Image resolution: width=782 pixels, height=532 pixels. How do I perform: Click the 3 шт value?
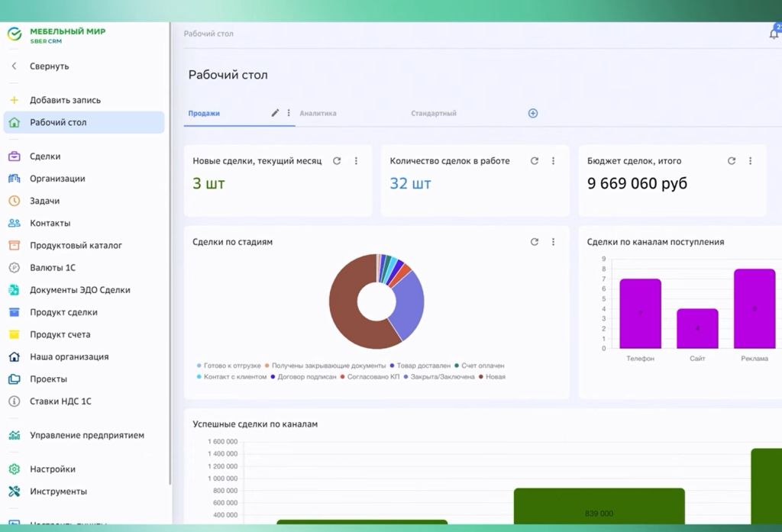(208, 183)
